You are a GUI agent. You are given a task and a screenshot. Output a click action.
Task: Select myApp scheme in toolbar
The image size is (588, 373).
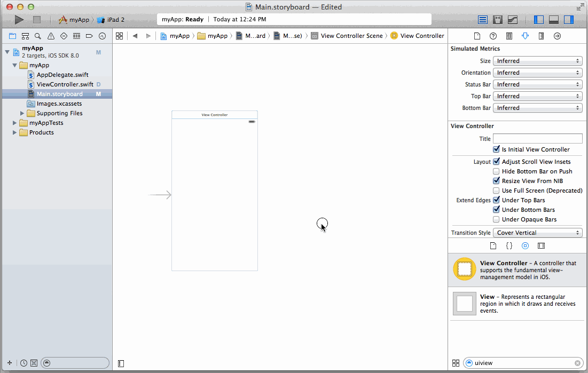(x=74, y=20)
